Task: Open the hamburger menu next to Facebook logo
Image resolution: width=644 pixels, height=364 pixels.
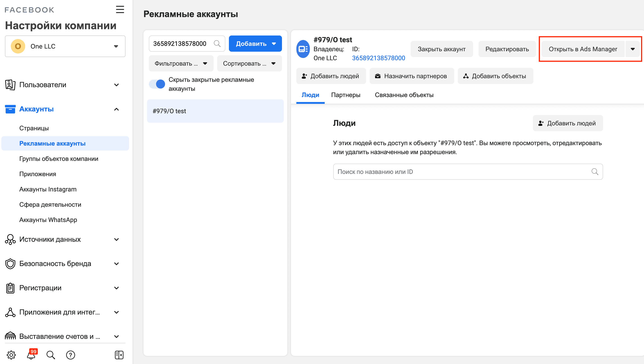Action: [120, 9]
